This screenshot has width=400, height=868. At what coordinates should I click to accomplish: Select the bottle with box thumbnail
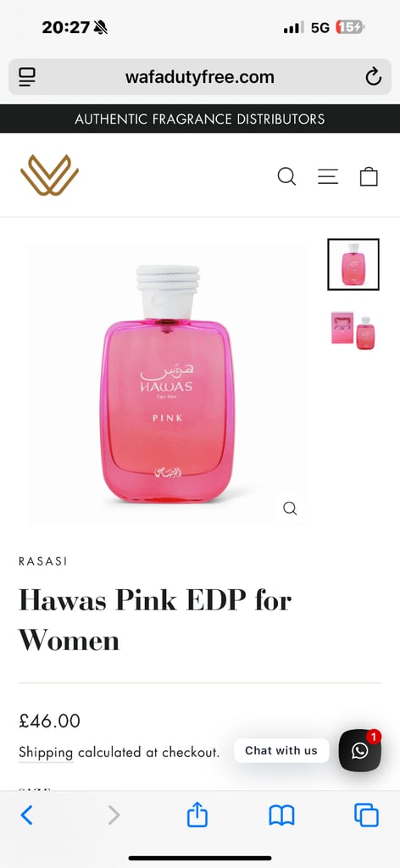[353, 331]
